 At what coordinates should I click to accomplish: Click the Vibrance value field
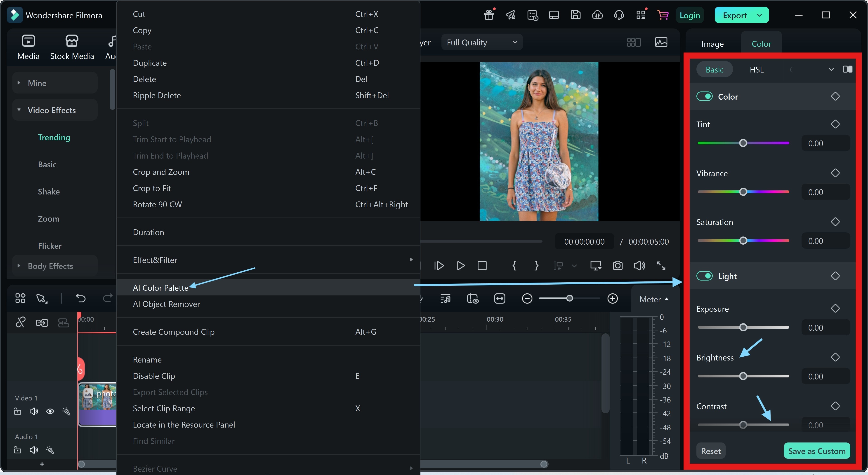(826, 192)
